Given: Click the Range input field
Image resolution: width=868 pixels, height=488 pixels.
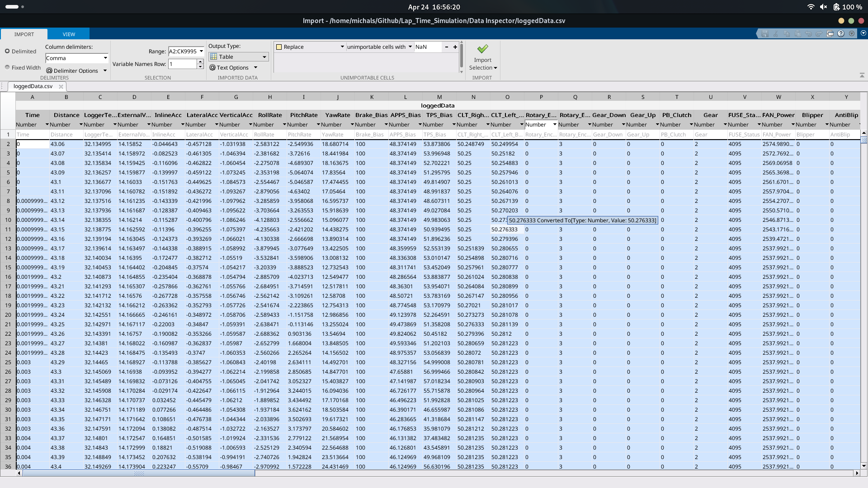Looking at the screenshot, I should click(183, 51).
